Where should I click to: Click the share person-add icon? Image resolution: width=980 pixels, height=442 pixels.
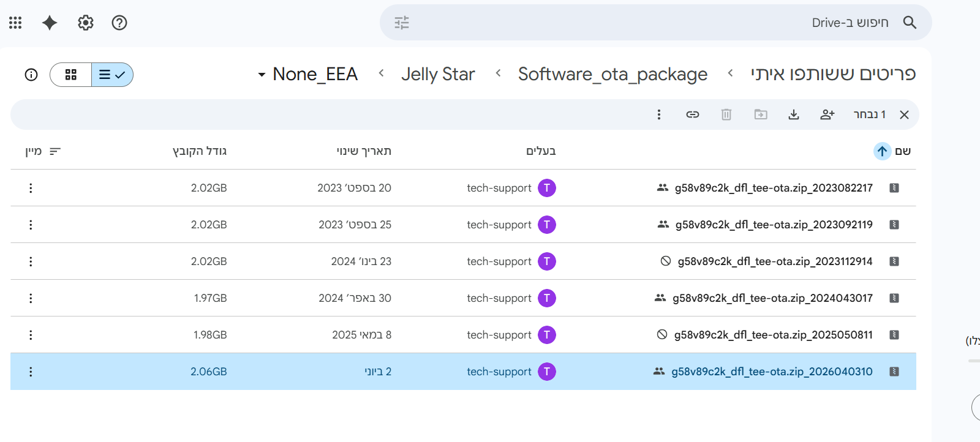click(827, 114)
